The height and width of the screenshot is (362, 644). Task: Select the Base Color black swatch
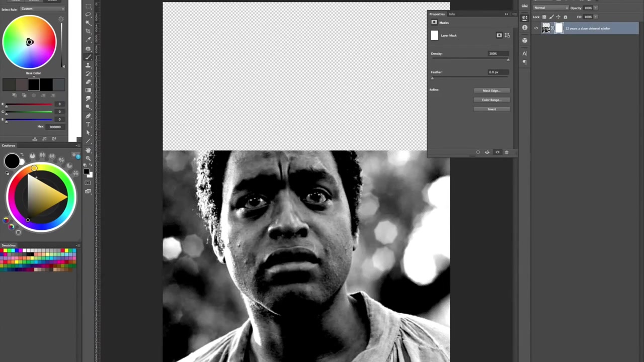point(34,84)
